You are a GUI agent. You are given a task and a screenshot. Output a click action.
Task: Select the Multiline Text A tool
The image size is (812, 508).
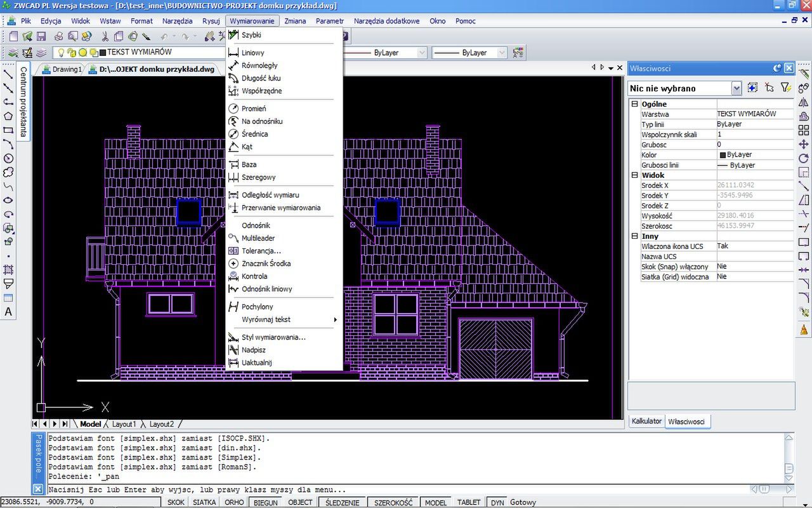coord(8,312)
